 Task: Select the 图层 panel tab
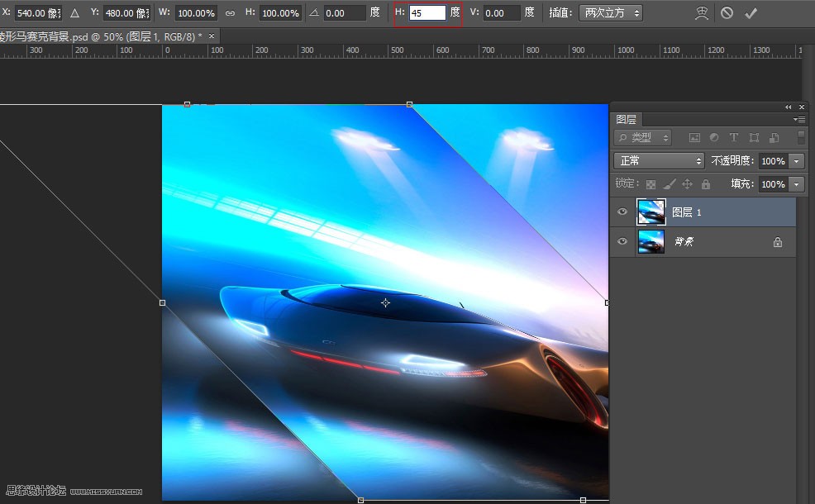pyautogui.click(x=627, y=119)
